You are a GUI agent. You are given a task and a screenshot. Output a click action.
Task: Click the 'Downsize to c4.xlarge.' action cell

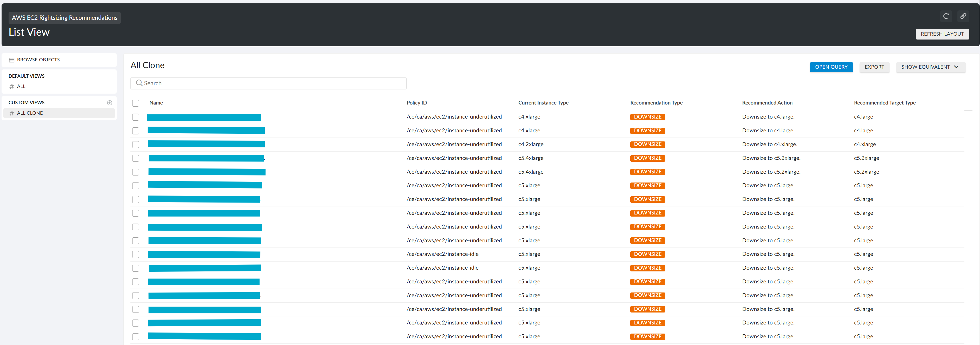point(769,144)
